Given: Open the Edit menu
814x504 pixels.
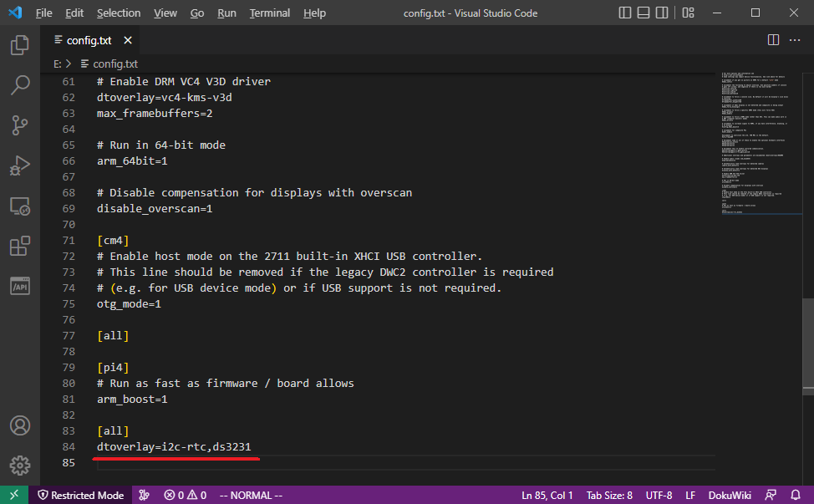Looking at the screenshot, I should [x=74, y=13].
